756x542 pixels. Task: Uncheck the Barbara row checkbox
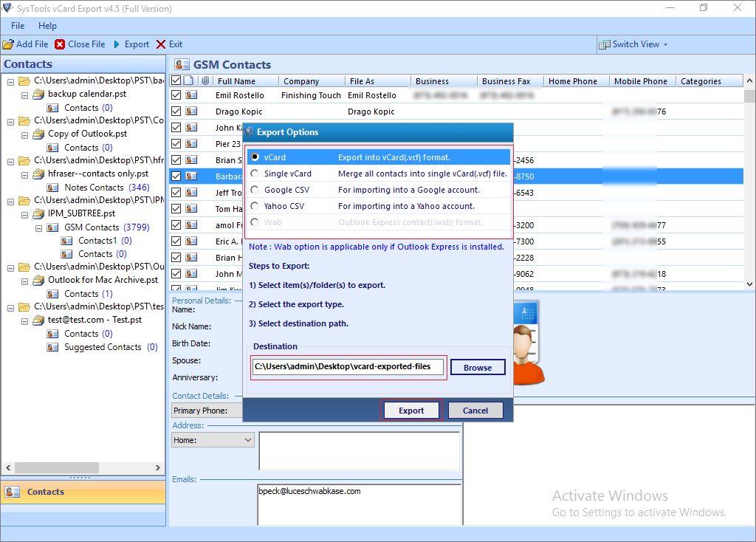[176, 176]
